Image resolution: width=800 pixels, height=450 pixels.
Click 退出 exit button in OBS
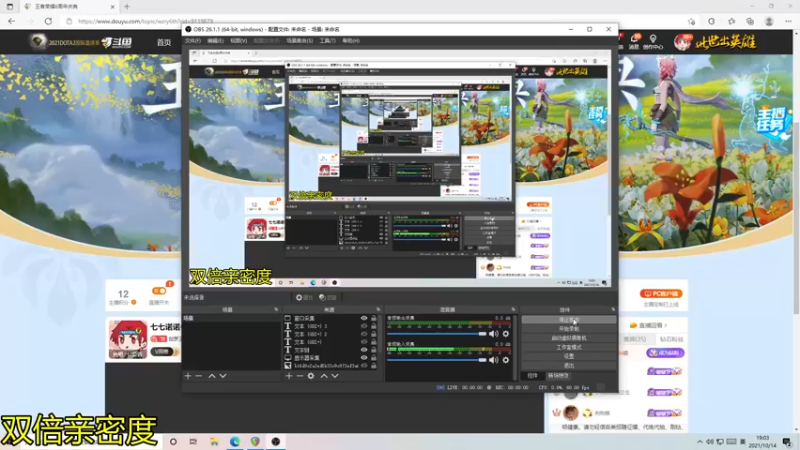coord(569,366)
